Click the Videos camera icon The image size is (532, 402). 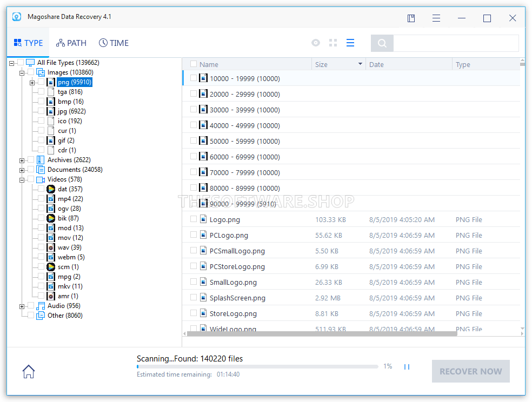tap(41, 179)
